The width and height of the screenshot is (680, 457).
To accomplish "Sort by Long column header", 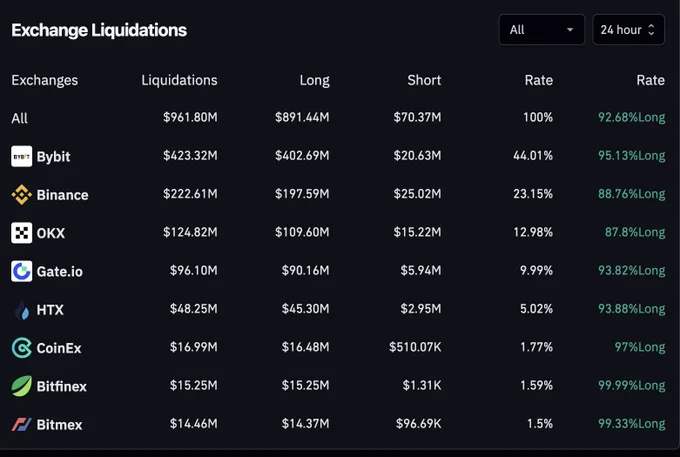I will (x=314, y=80).
